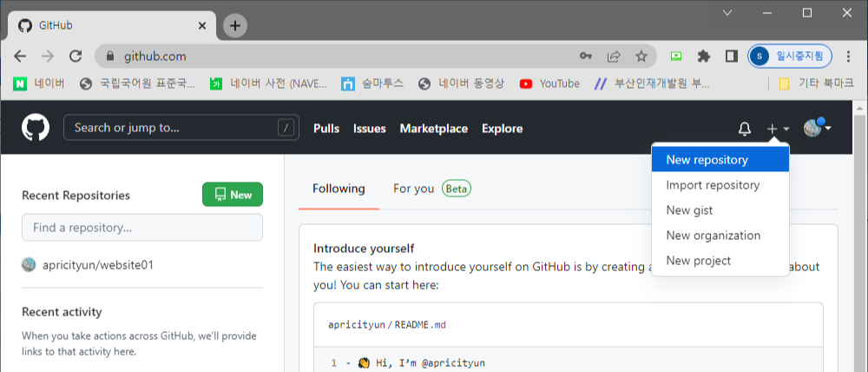The height and width of the screenshot is (372, 868).
Task: Open the 부산인재개발원 bookmark
Action: pos(652,83)
